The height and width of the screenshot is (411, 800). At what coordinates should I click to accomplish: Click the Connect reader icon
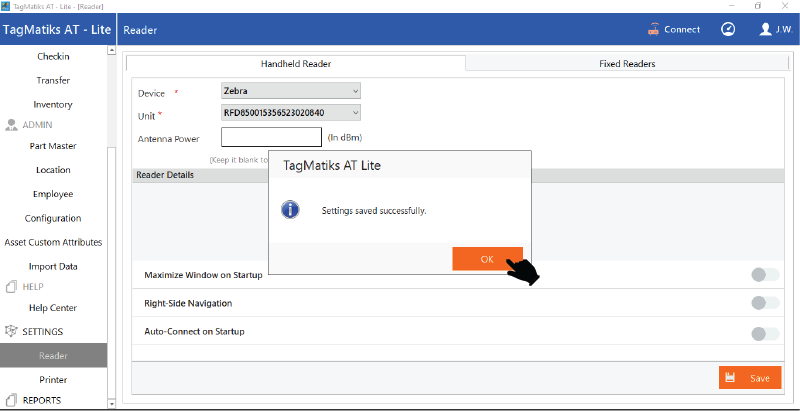[x=654, y=29]
